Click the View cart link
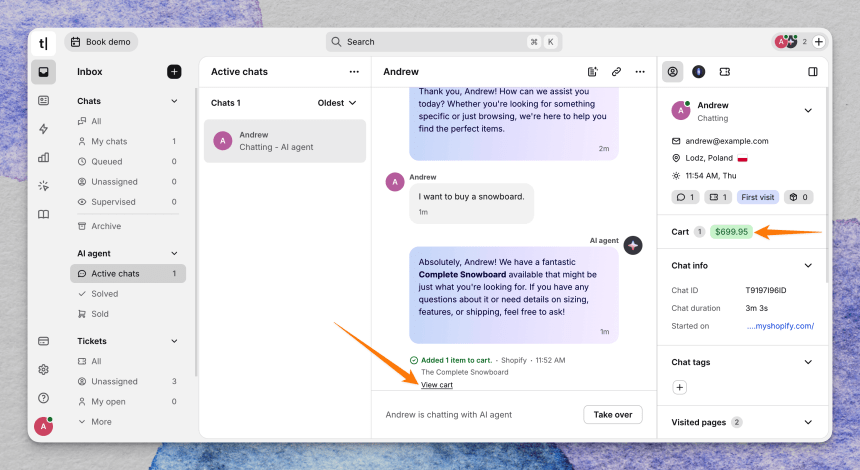 tap(437, 385)
